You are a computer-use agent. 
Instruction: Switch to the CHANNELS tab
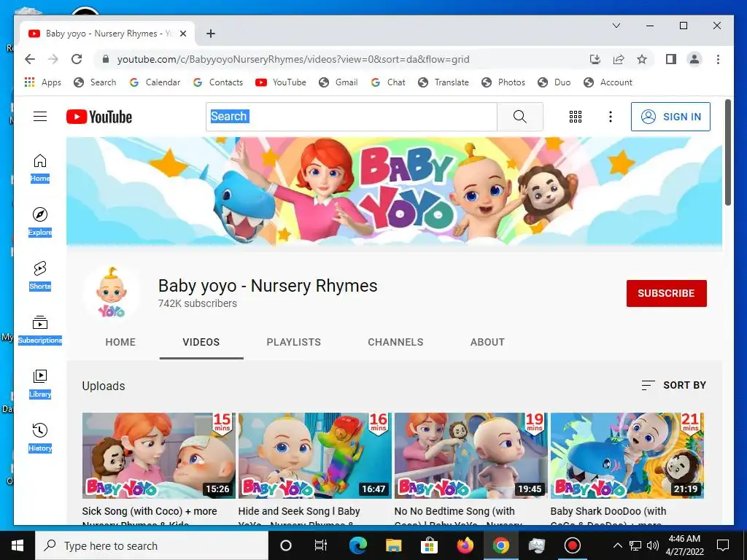pyautogui.click(x=395, y=342)
